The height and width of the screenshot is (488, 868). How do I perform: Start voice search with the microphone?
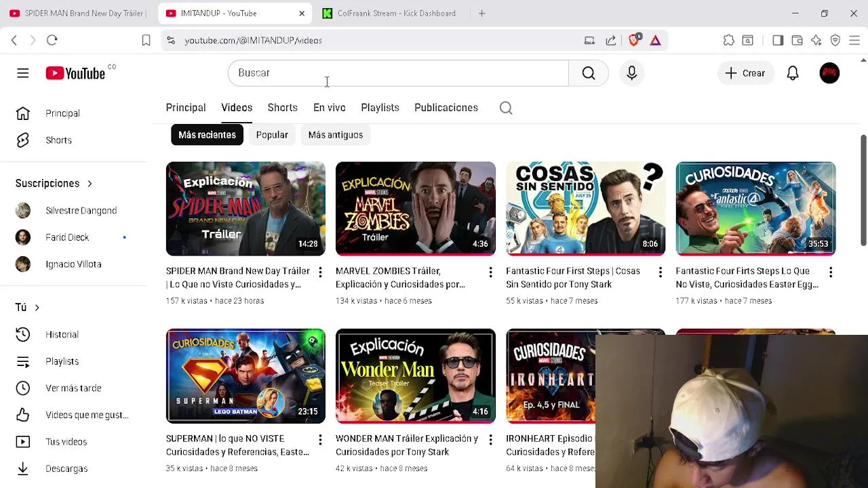pyautogui.click(x=632, y=73)
